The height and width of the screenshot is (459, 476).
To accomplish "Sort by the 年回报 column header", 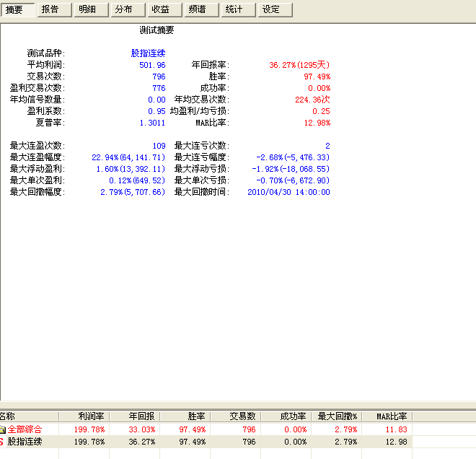I will 134,416.
